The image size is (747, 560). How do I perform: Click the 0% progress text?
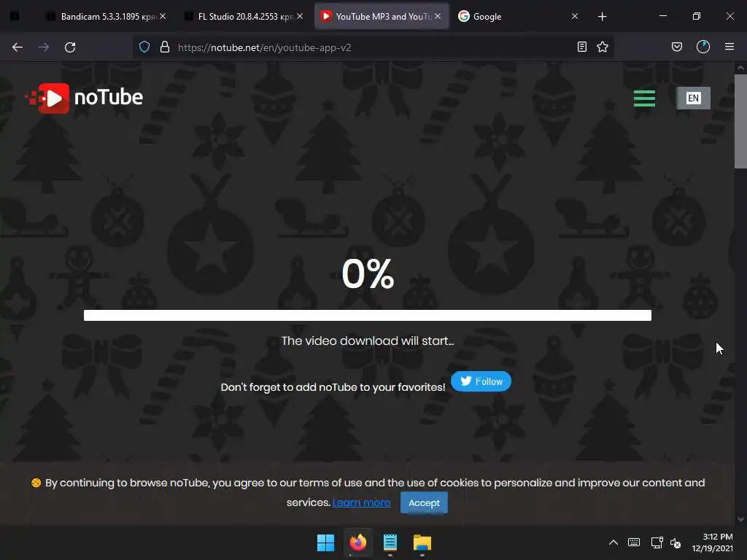368,274
